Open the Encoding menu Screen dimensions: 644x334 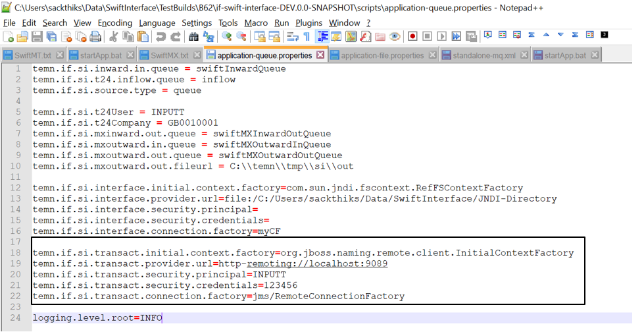[x=114, y=22]
